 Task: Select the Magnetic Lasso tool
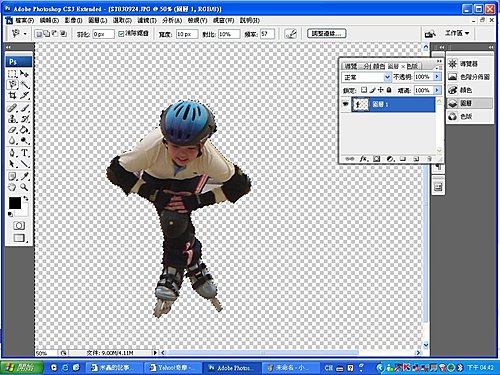12,85
